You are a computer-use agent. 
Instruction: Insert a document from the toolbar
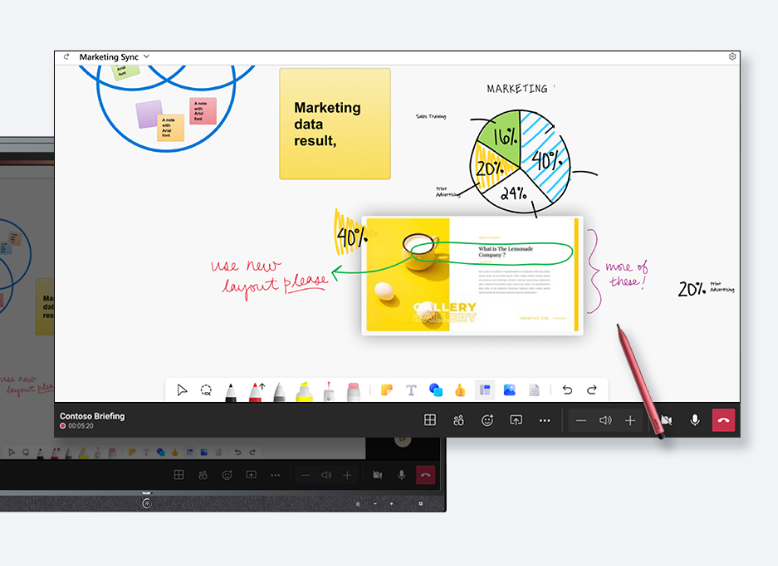(534, 390)
